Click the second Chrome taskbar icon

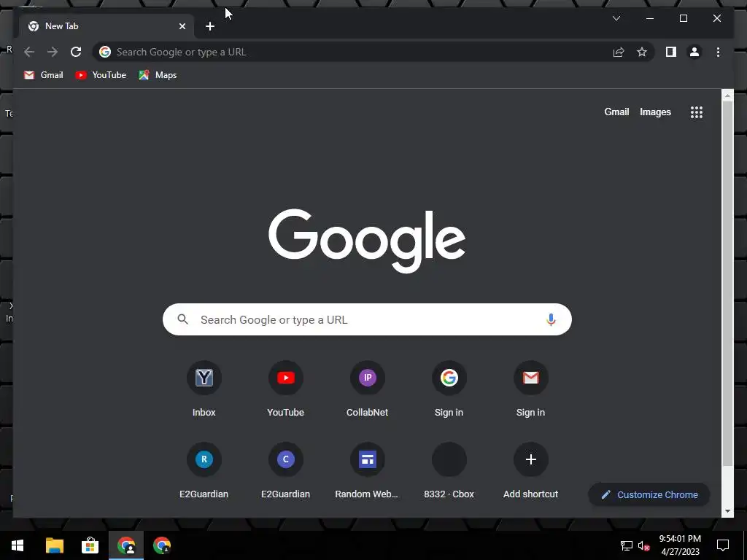(162, 545)
